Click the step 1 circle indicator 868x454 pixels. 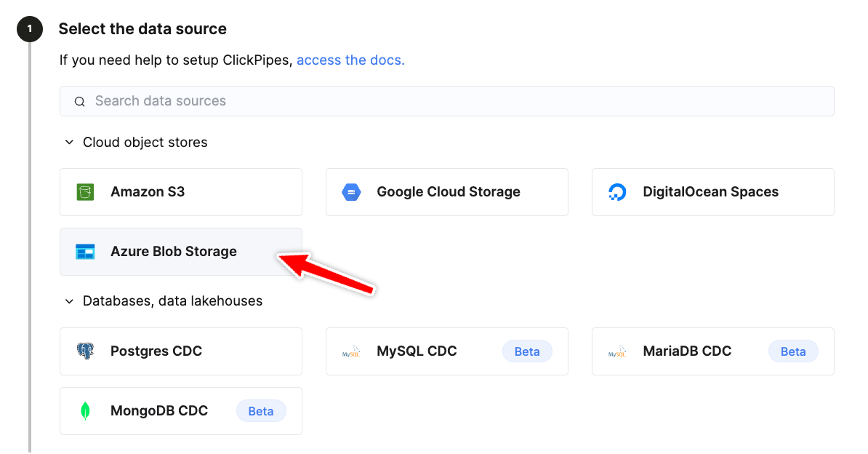pyautogui.click(x=29, y=29)
